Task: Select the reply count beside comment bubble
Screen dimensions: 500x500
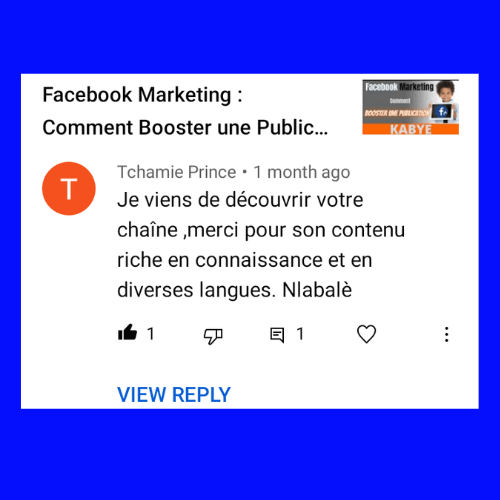Action: (300, 334)
